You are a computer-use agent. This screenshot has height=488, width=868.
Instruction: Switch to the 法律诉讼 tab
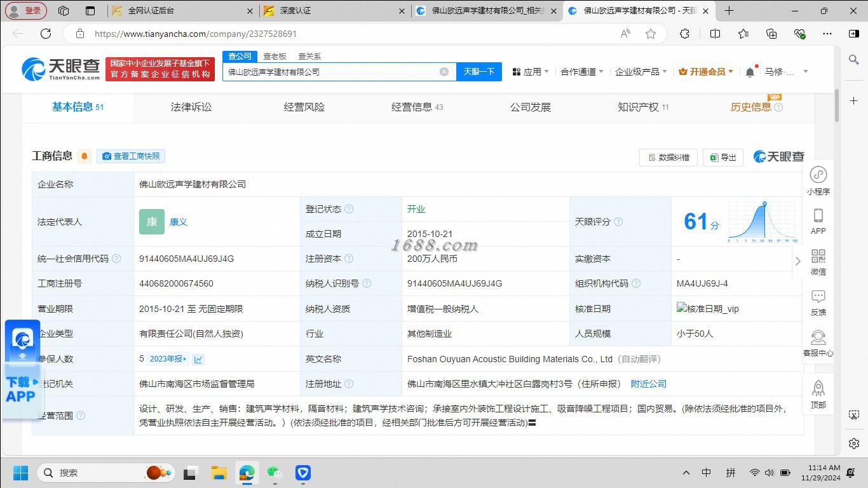tap(191, 107)
